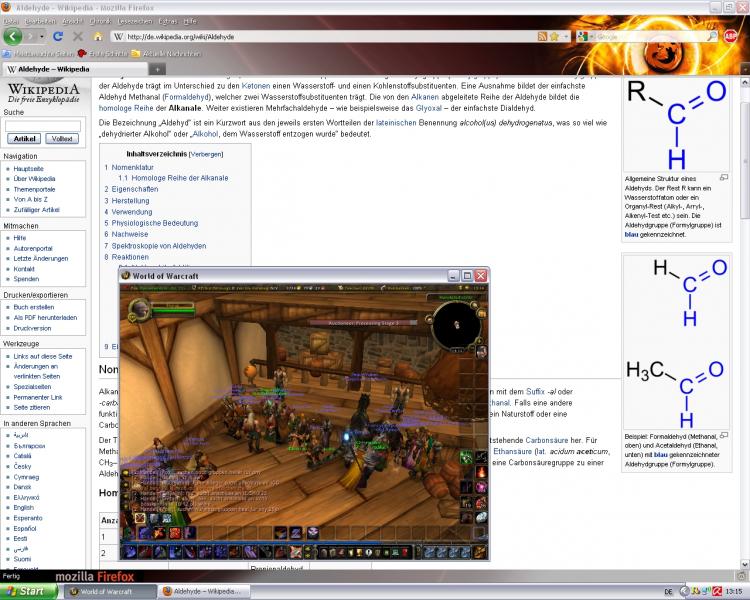Open the backpack bag at WoW bottom right

pyautogui.click(x=480, y=552)
